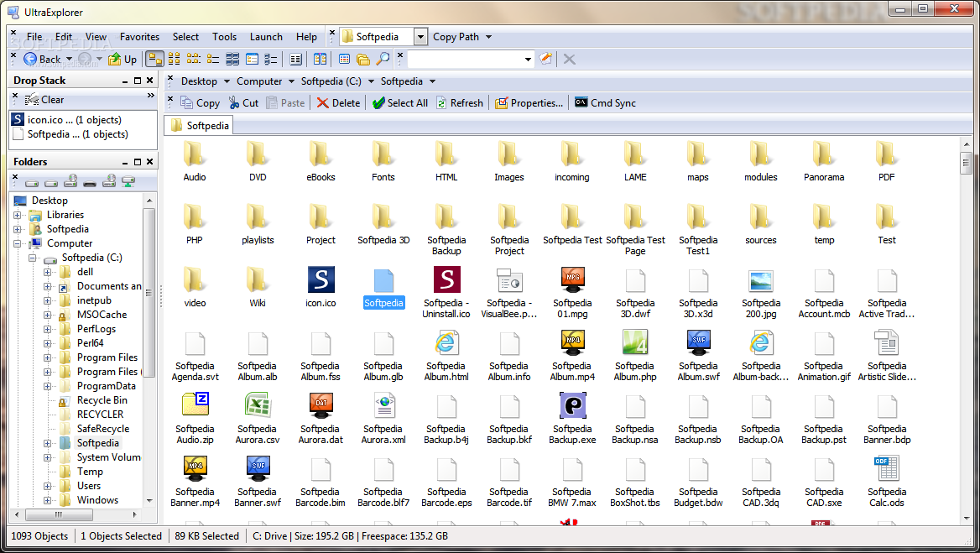
Task: Open the Copy Path dropdown arrow
Action: pyautogui.click(x=489, y=37)
